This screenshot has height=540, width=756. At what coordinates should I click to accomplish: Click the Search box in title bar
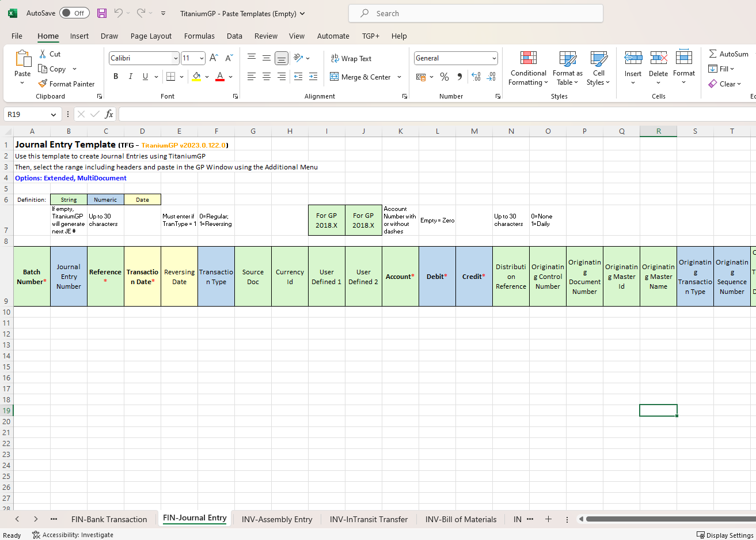coord(476,13)
